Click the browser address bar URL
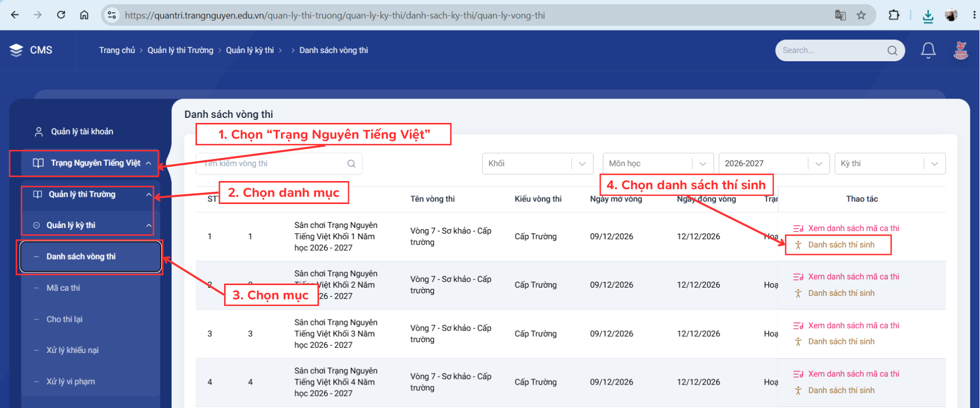 335,15
